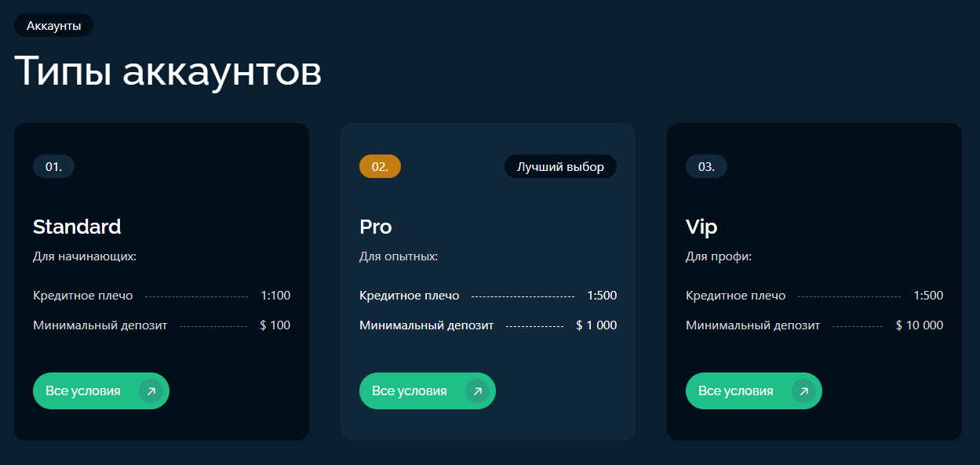Click the 03. number badge
Screen dimensions: 980x465
pyautogui.click(x=706, y=166)
